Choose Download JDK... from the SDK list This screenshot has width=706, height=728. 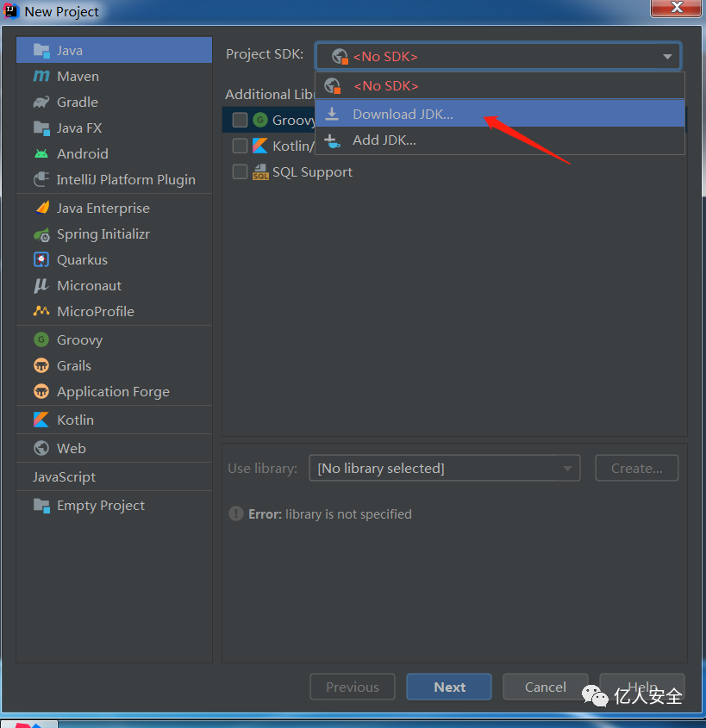500,115
